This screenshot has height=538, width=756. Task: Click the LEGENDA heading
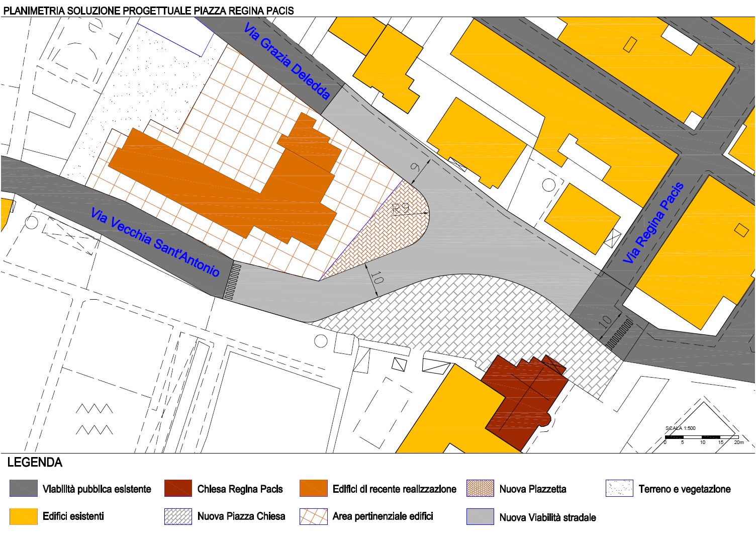35,463
